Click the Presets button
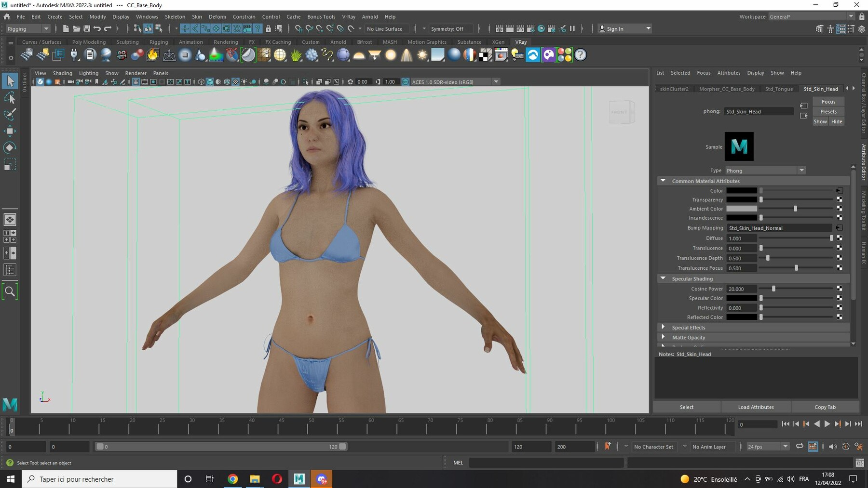 (x=828, y=111)
